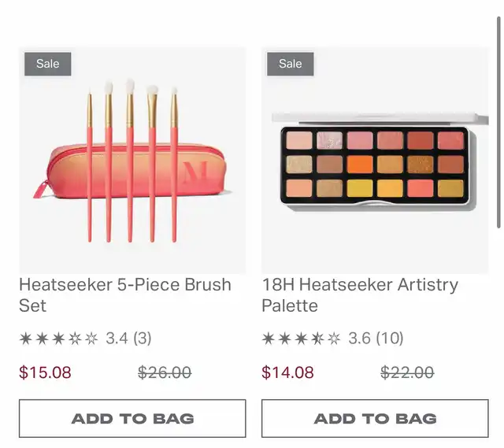The image size is (504, 448).
Task: Open the 3.6 (10) reviews count
Action: [x=376, y=339]
